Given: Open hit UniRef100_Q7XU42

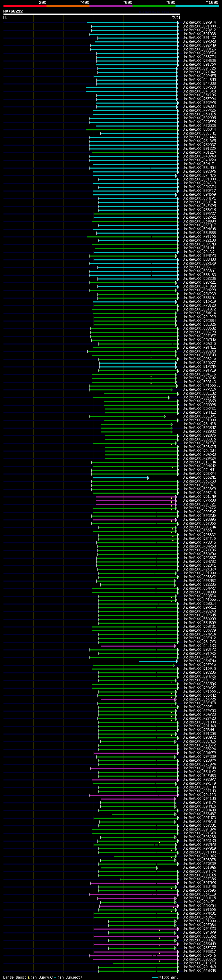Looking at the screenshot, I should 199,72.
